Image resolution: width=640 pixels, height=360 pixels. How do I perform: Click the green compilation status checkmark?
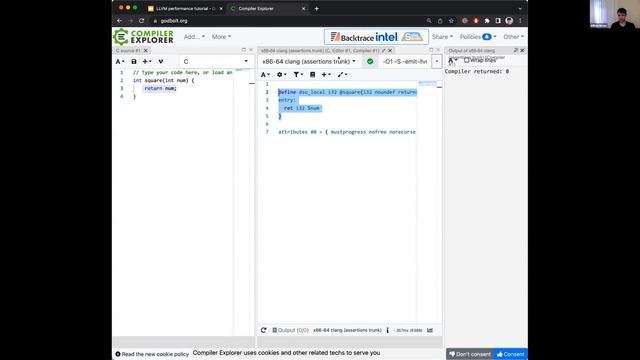[x=370, y=62]
